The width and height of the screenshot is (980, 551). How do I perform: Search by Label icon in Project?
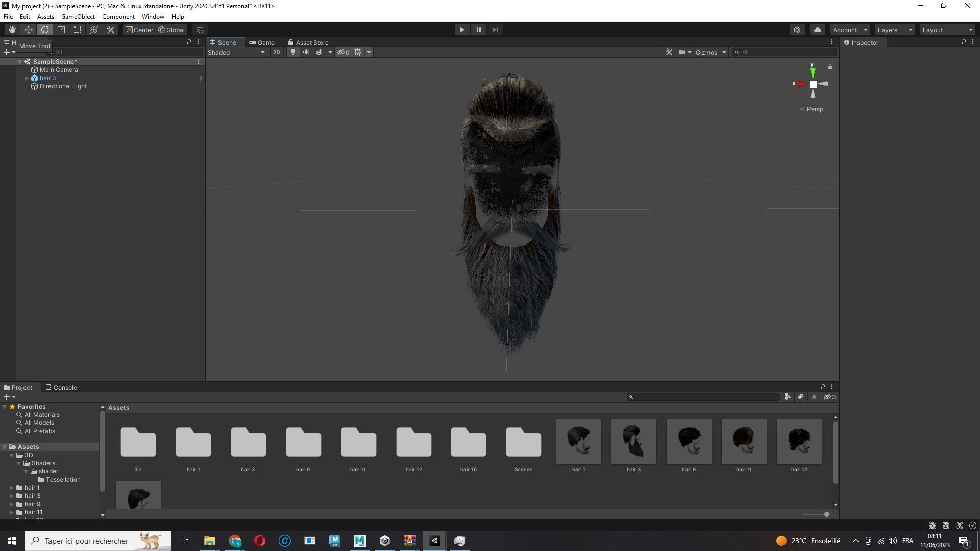(x=800, y=397)
